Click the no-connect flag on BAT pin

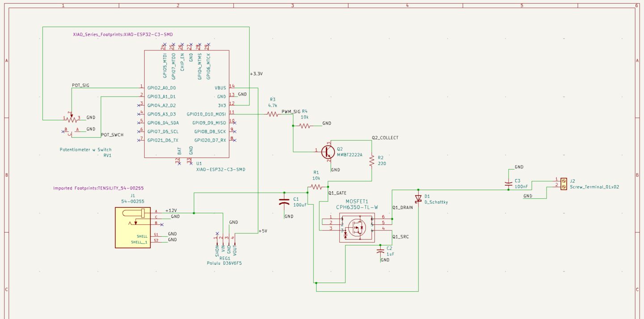pyautogui.click(x=179, y=163)
